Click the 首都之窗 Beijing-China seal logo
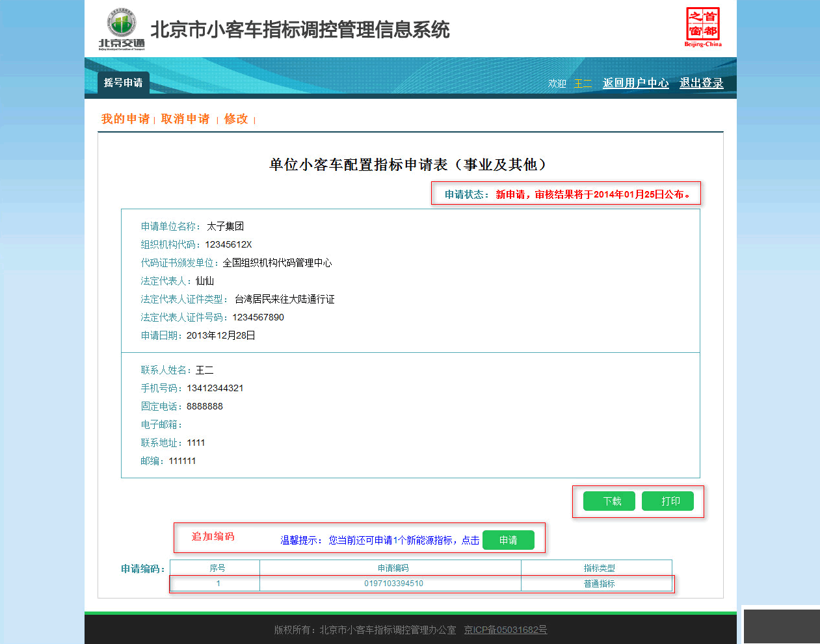This screenshot has width=820, height=644. tap(702, 27)
